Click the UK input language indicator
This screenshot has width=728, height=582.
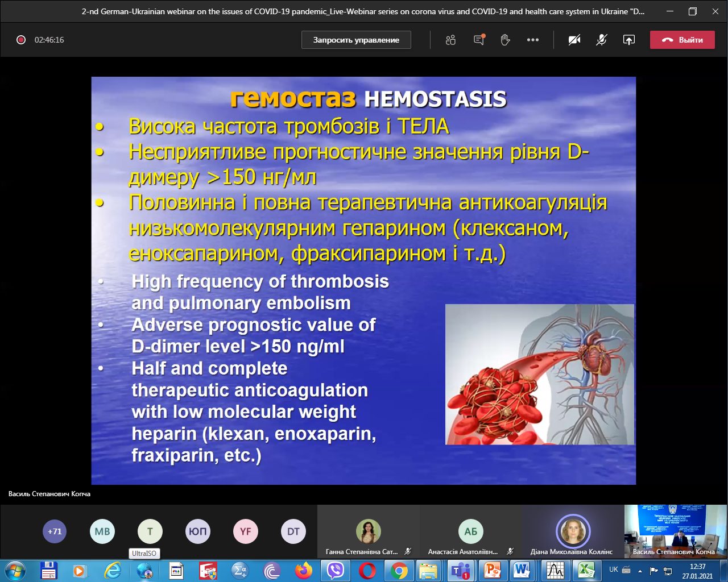[614, 569]
